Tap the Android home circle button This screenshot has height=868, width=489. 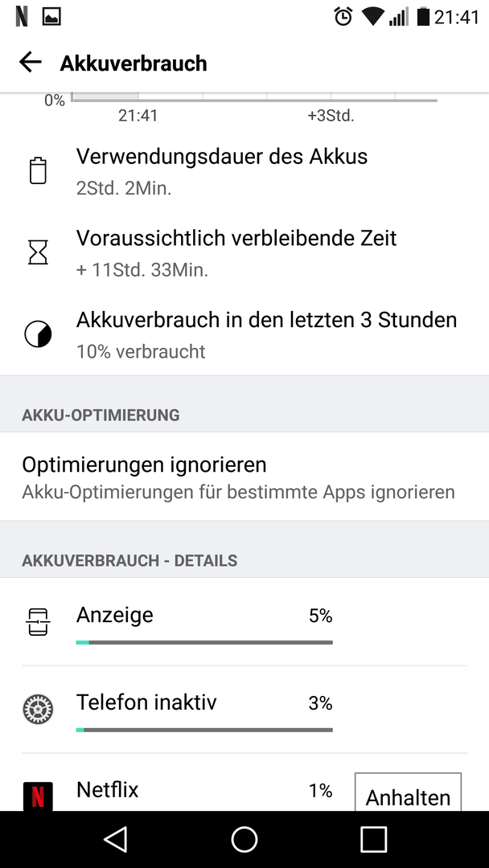(x=244, y=839)
